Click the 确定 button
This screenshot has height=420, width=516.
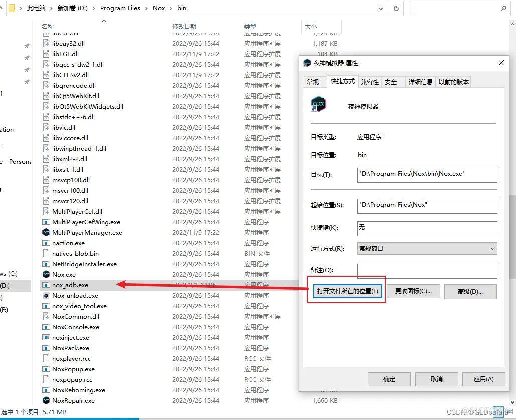pos(389,379)
